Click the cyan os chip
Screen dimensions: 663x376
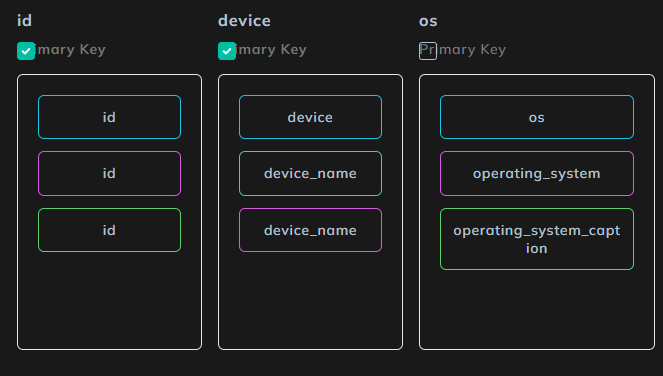pos(537,117)
